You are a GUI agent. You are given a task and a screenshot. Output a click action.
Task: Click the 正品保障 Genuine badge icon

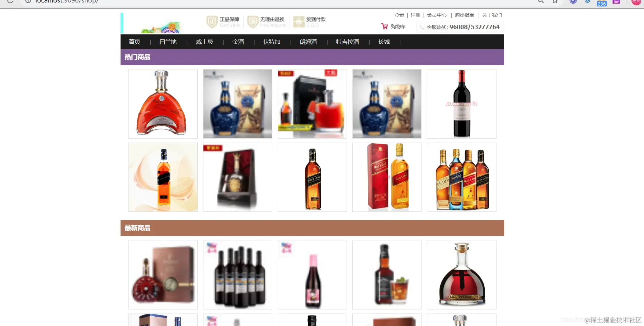pyautogui.click(x=212, y=22)
